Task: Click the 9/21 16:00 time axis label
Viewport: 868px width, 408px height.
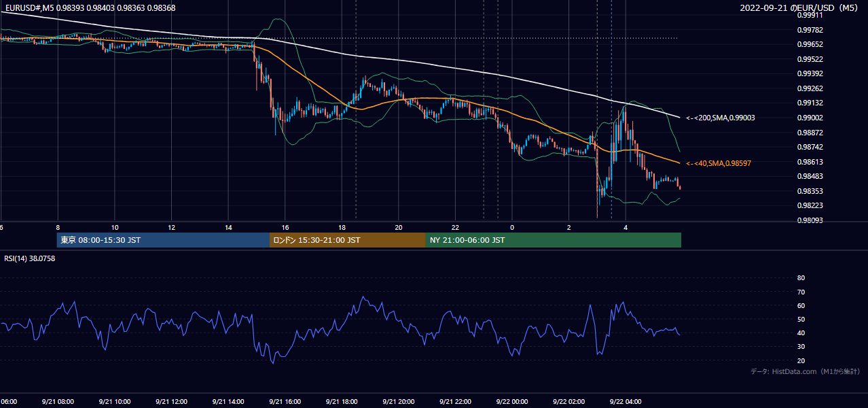Action: point(285,402)
